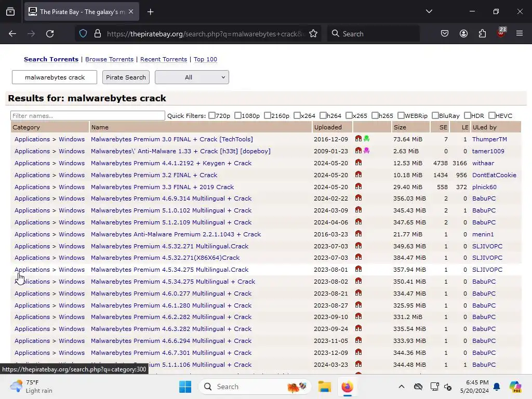Click the Firefox toolbar Search box
This screenshot has width=532, height=399.
tap(373, 34)
